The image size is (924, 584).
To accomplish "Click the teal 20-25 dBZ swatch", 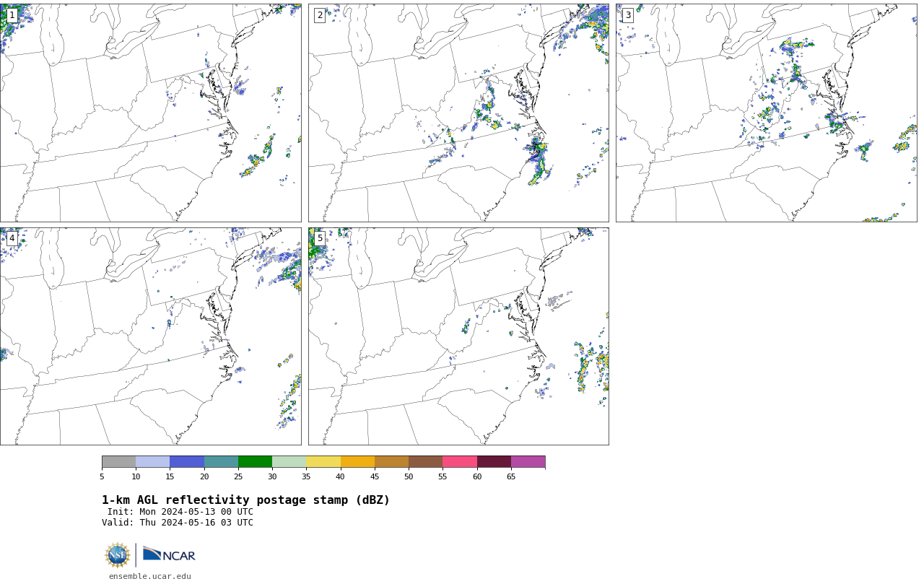I will 221,462.
